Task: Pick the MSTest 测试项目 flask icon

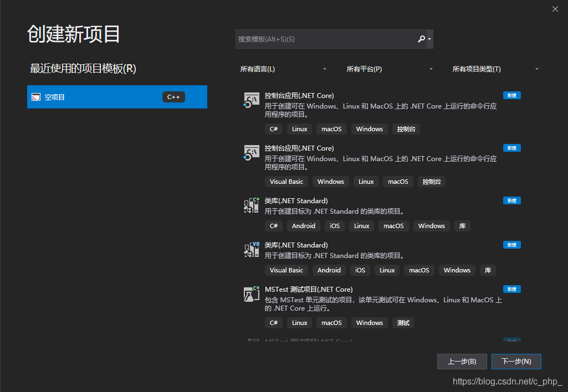Action: [252, 294]
